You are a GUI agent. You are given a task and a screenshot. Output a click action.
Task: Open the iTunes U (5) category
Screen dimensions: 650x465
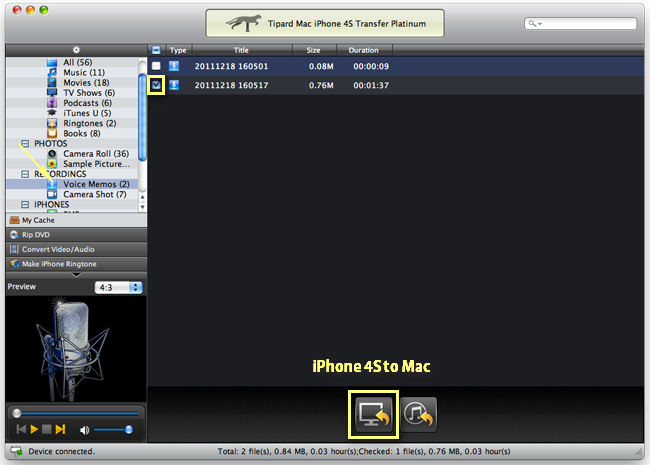[x=87, y=113]
